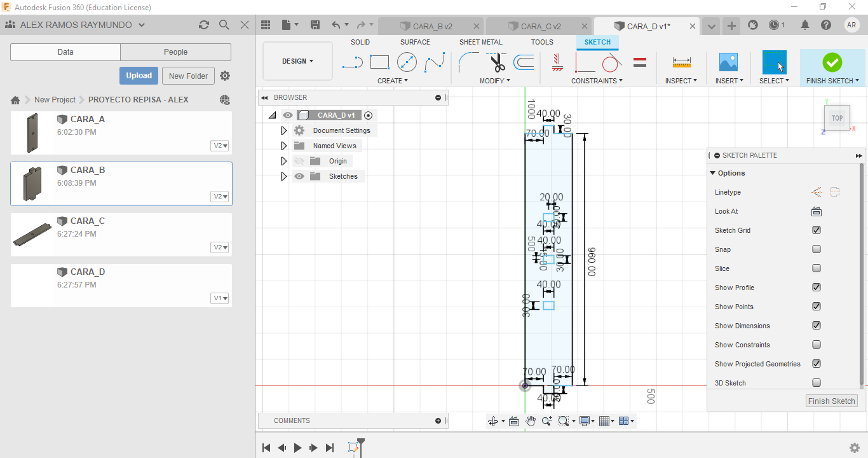
Task: Open the Measure inspect tool
Action: pos(681,62)
